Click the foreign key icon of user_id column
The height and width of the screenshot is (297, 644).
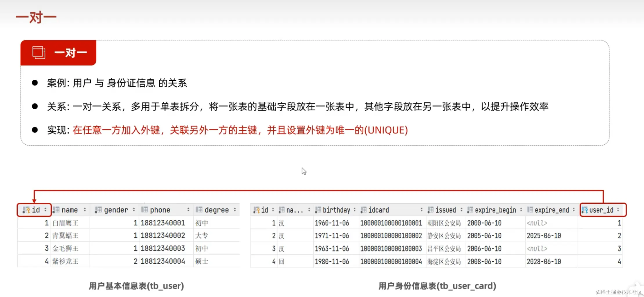coord(585,210)
